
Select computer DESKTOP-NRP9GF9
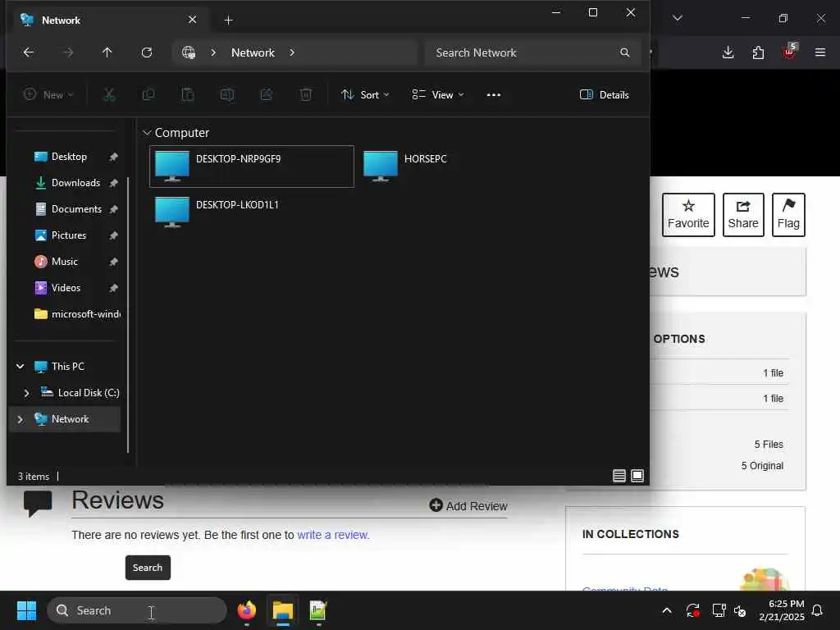coord(251,166)
